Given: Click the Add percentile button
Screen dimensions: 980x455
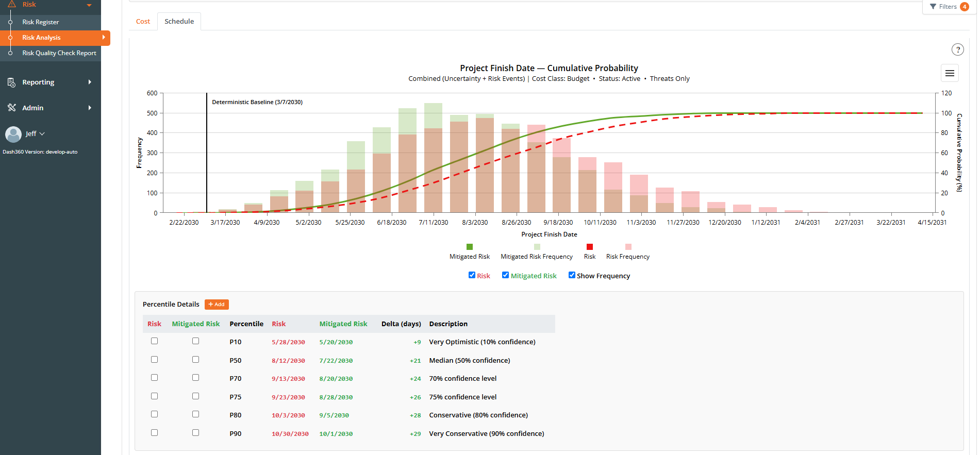Looking at the screenshot, I should [x=217, y=305].
